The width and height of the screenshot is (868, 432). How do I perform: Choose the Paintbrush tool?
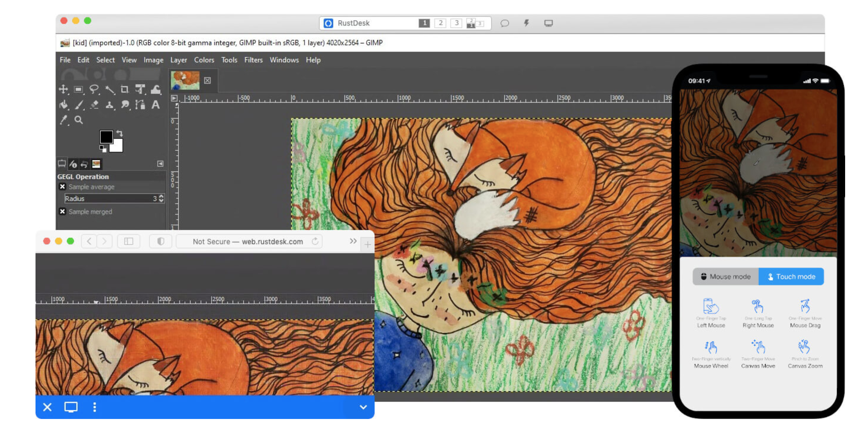(79, 105)
